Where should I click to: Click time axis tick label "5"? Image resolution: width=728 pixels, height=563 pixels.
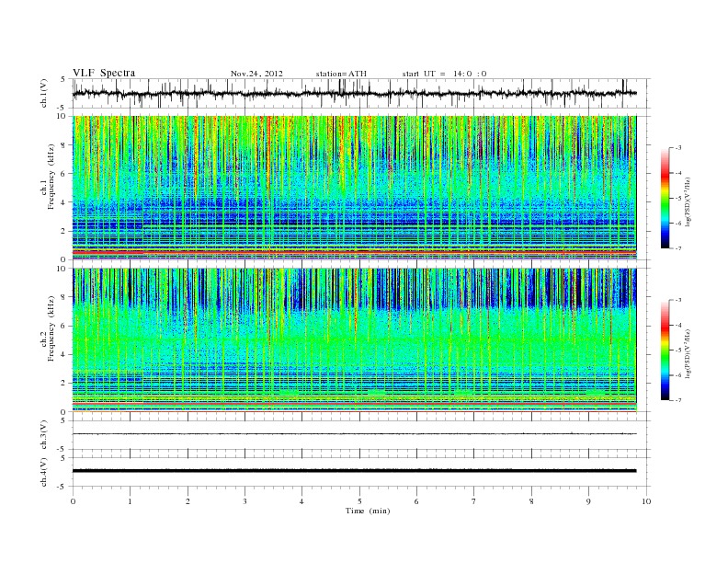(359, 501)
